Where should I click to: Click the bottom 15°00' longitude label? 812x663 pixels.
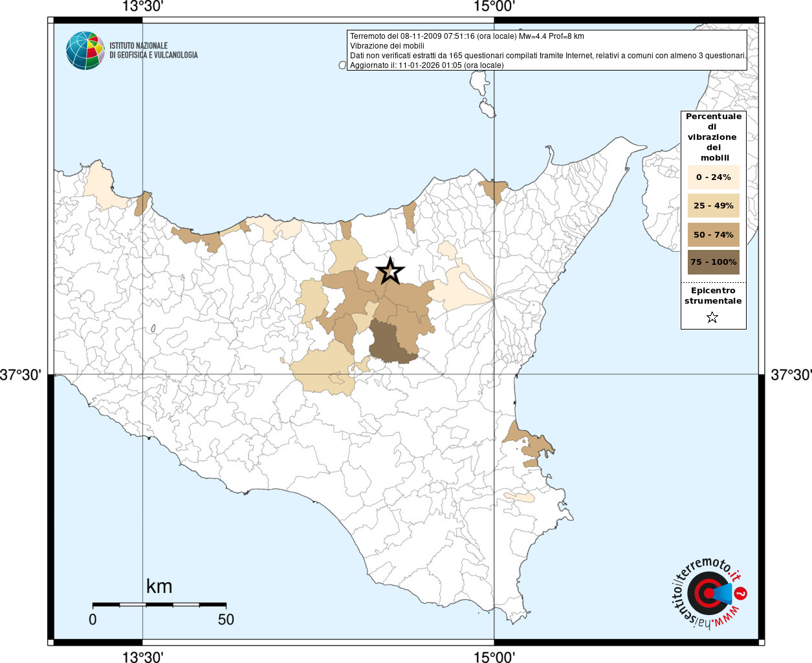click(494, 657)
